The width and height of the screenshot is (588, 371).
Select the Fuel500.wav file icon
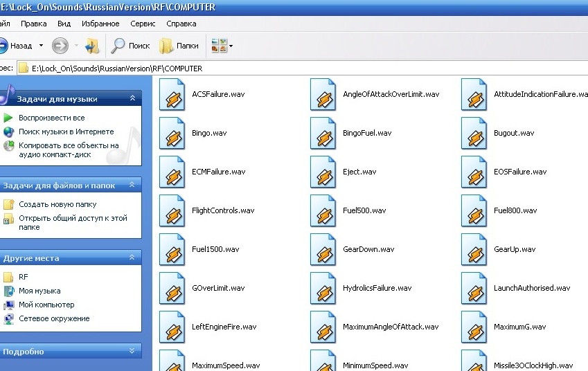tap(323, 210)
